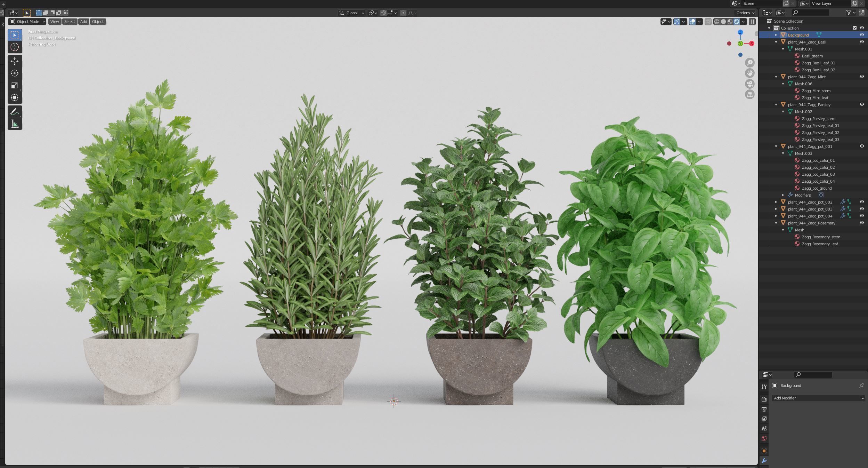Expand the Background object in outliner
Screen dimensions: 868x468
[776, 35]
